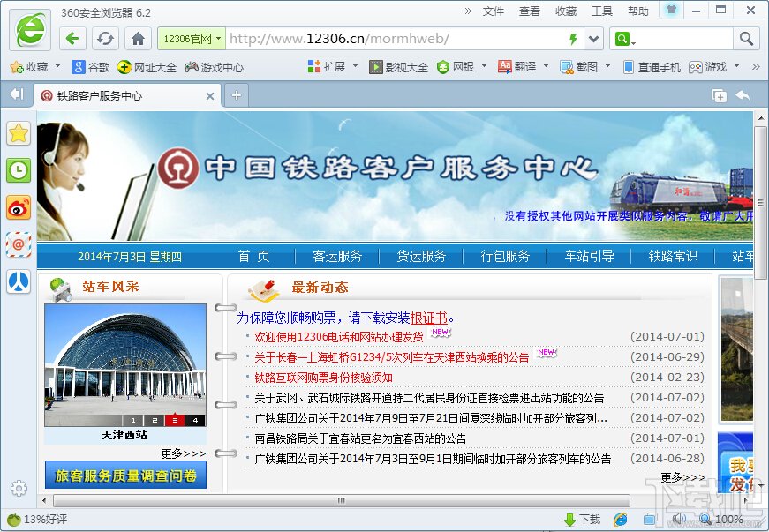
Task: Open sidebar history clock icon
Action: click(x=19, y=170)
